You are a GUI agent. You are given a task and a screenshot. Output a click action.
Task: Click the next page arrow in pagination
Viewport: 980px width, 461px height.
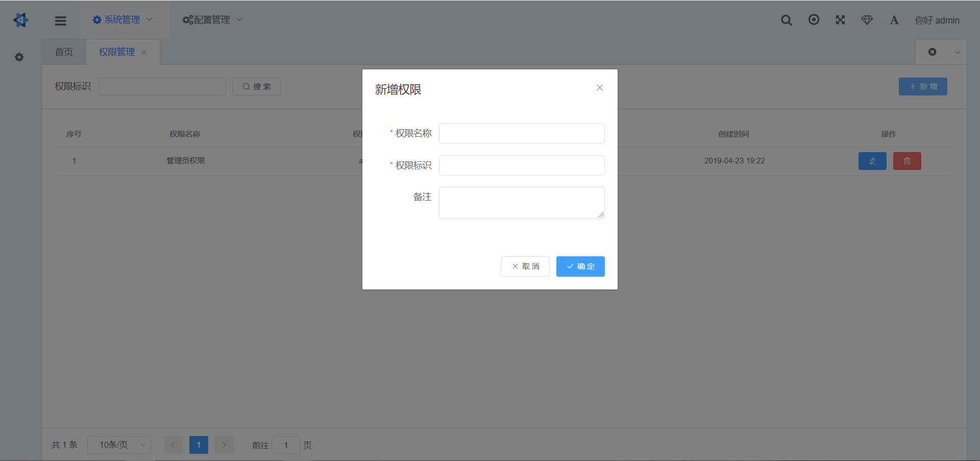point(224,445)
